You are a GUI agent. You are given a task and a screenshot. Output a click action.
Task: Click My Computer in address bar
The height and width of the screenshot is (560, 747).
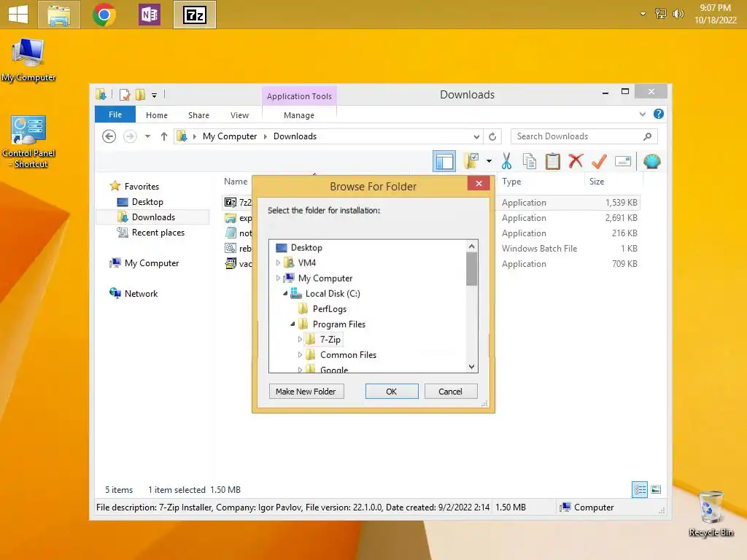230,136
